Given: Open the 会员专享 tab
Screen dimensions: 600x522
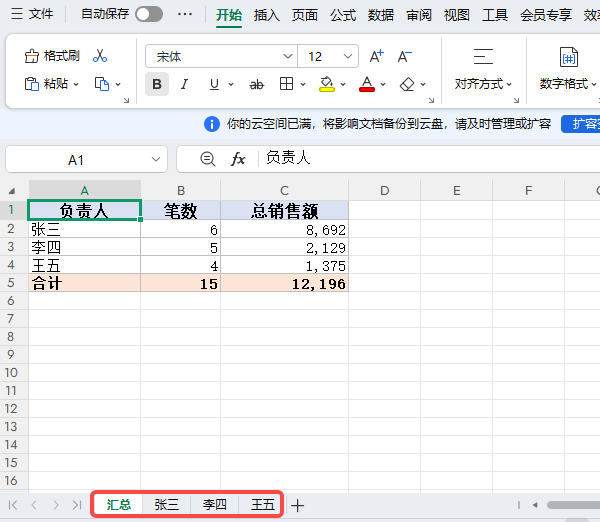Looking at the screenshot, I should pyautogui.click(x=546, y=15).
